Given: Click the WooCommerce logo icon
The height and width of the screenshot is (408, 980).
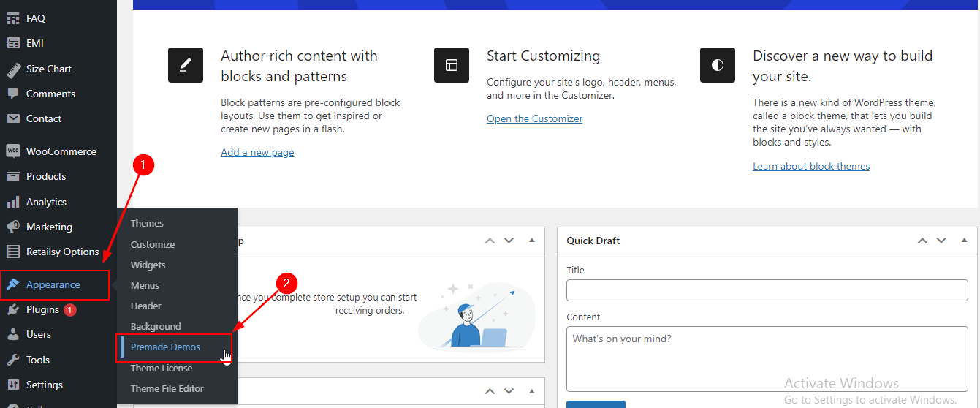Looking at the screenshot, I should pos(13,151).
